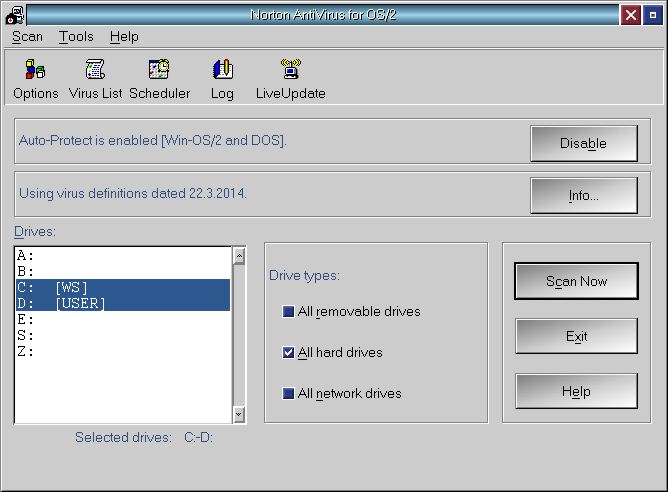Screen dimensions: 668x492
Task: Open the Help menu
Action: point(124,37)
